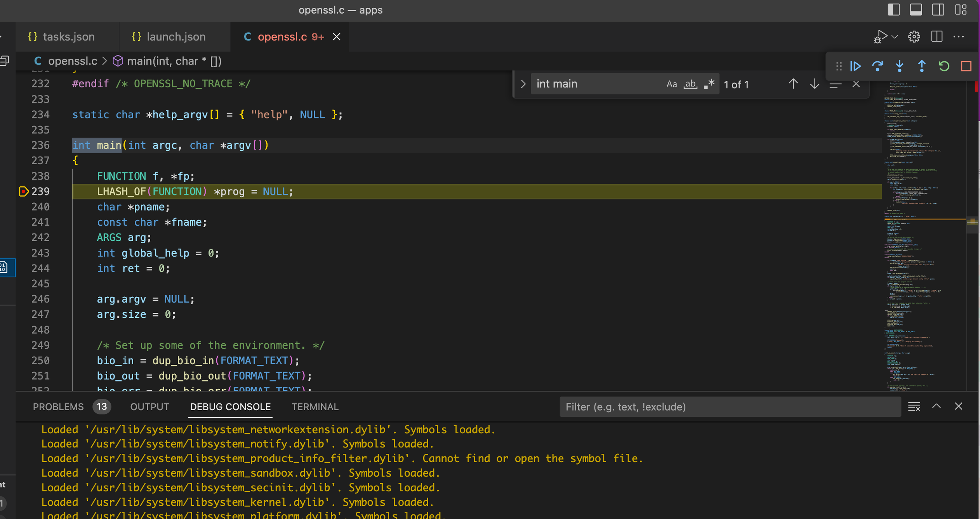Toggle Match Whole Word in find

point(690,84)
